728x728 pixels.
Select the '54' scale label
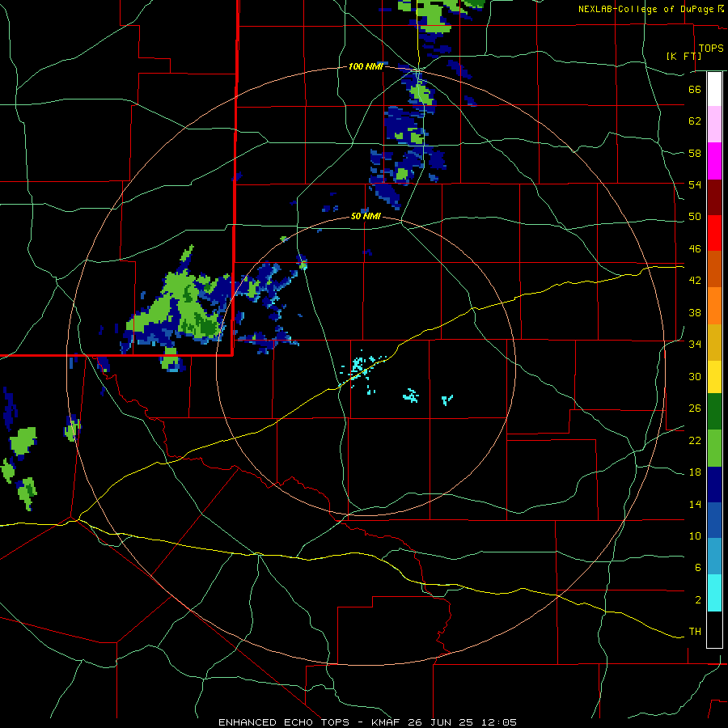point(695,184)
